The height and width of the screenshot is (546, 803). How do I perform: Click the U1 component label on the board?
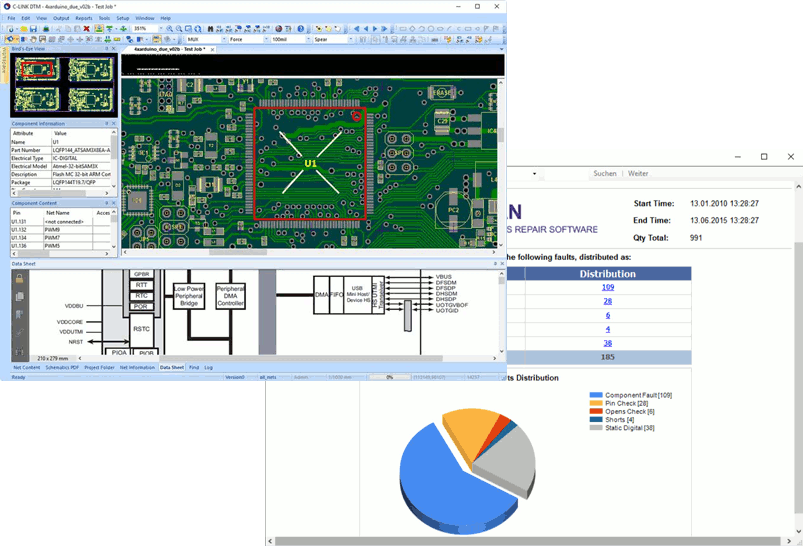pyautogui.click(x=310, y=163)
